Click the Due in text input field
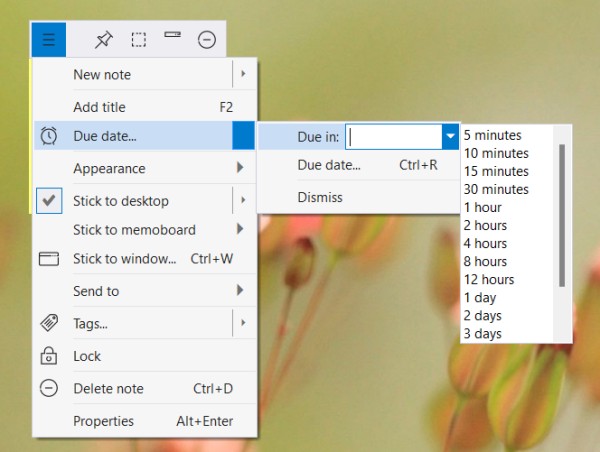 click(x=394, y=136)
